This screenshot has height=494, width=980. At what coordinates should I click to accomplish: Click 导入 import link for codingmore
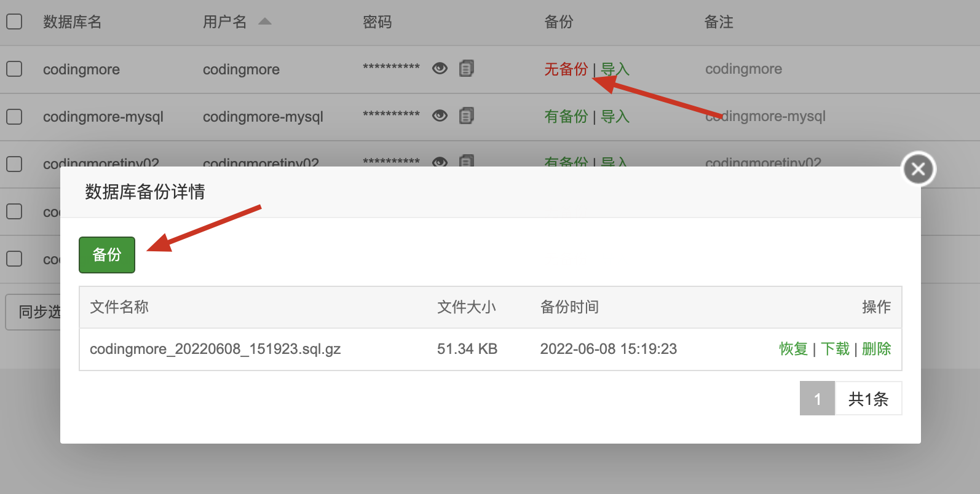615,69
